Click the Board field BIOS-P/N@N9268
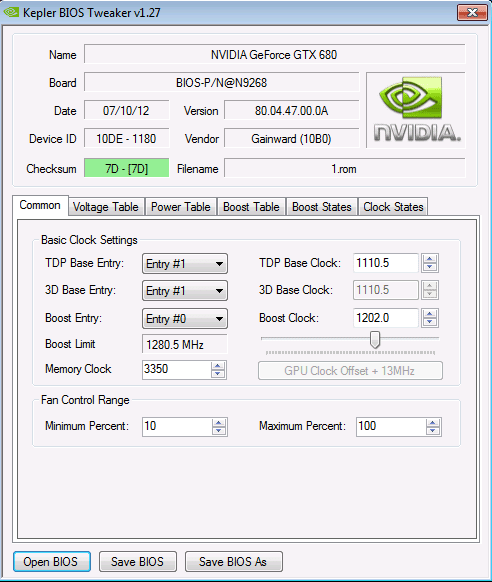 [222, 82]
